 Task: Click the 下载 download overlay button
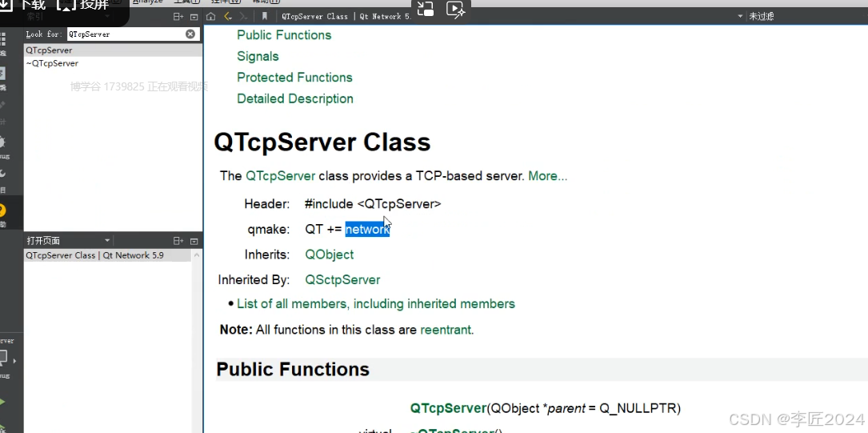(x=23, y=5)
